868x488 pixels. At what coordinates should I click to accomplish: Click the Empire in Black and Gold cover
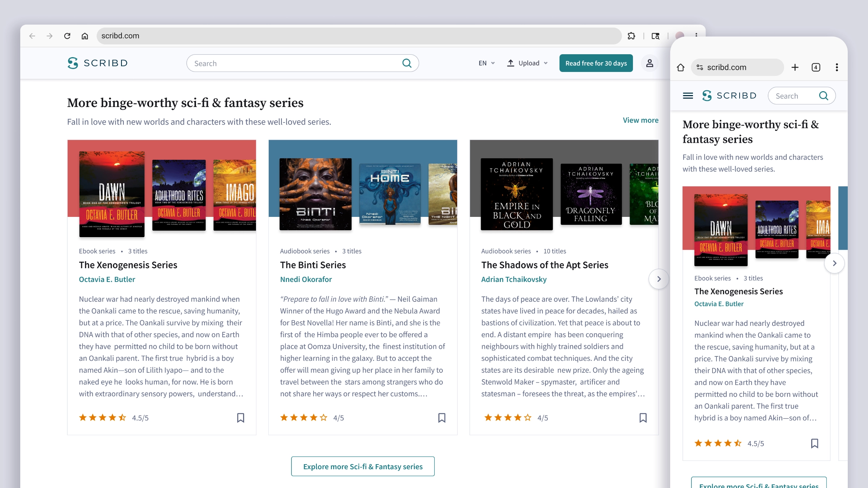517,194
